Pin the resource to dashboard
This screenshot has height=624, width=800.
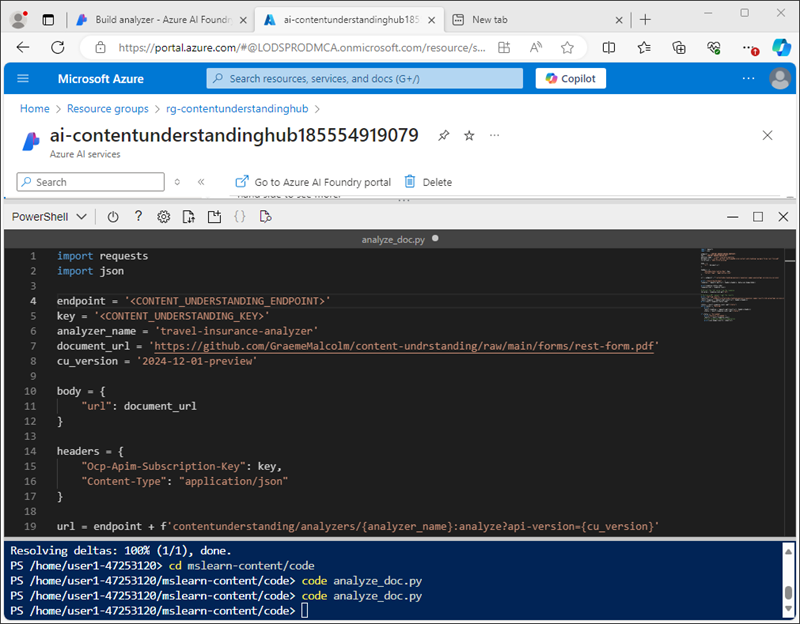[443, 135]
